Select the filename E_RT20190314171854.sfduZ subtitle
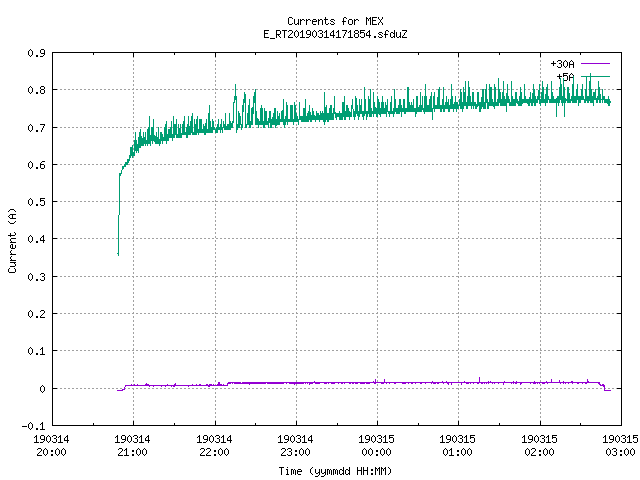The width and height of the screenshot is (640, 480). 335,34
